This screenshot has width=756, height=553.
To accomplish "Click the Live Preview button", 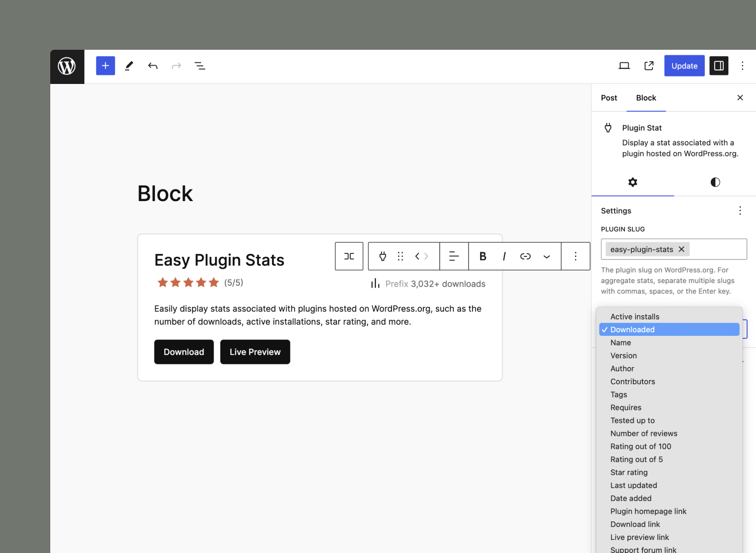I will click(x=255, y=352).
